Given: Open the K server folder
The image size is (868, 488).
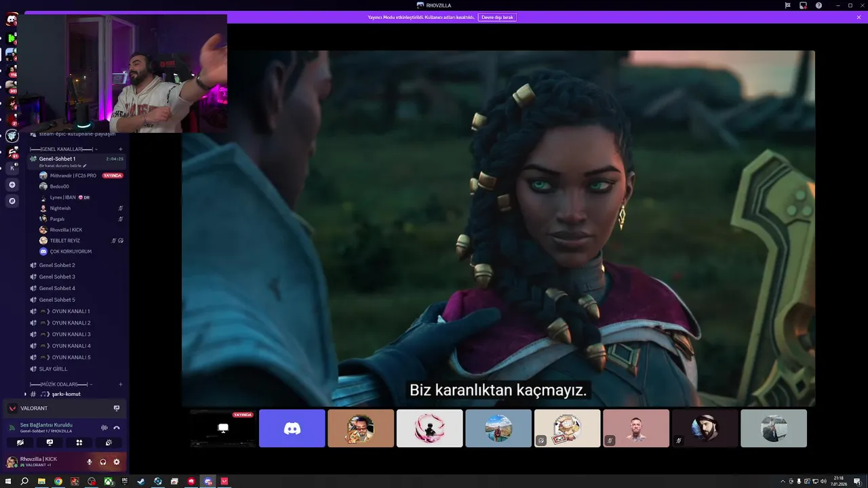Looking at the screenshot, I should [12, 167].
